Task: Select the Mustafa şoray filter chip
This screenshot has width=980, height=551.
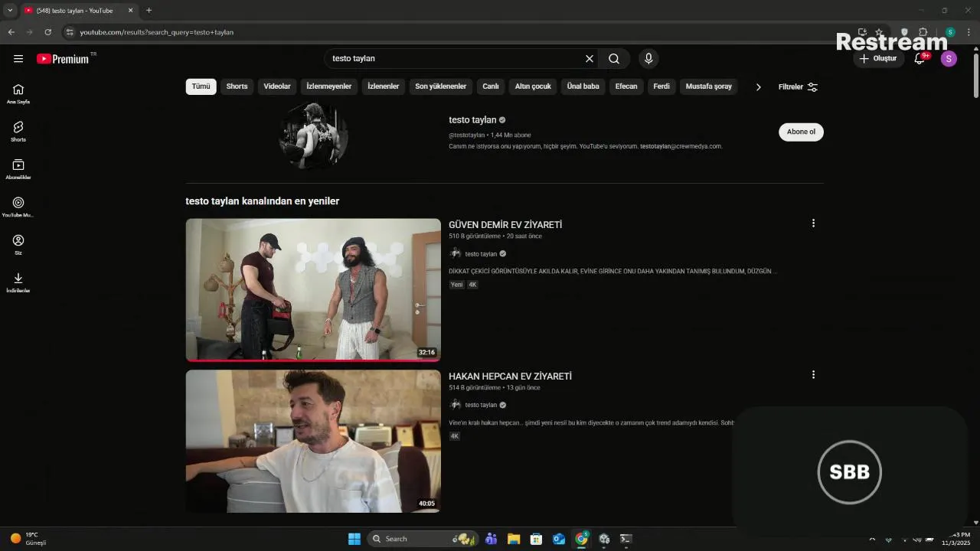Action: tap(708, 86)
